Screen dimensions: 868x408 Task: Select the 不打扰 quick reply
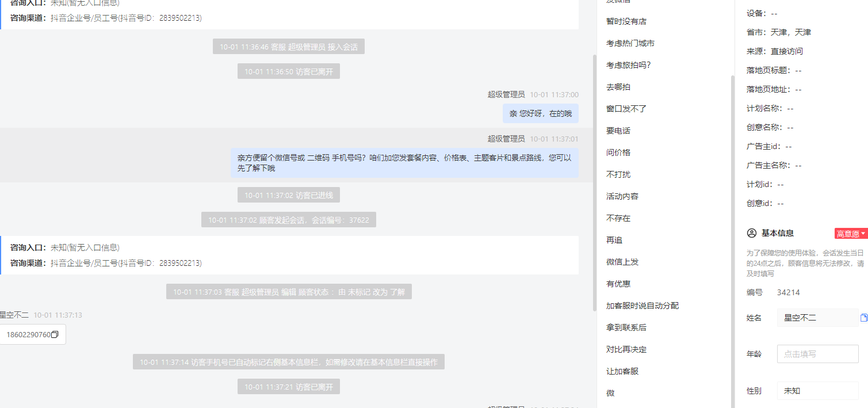618,174
